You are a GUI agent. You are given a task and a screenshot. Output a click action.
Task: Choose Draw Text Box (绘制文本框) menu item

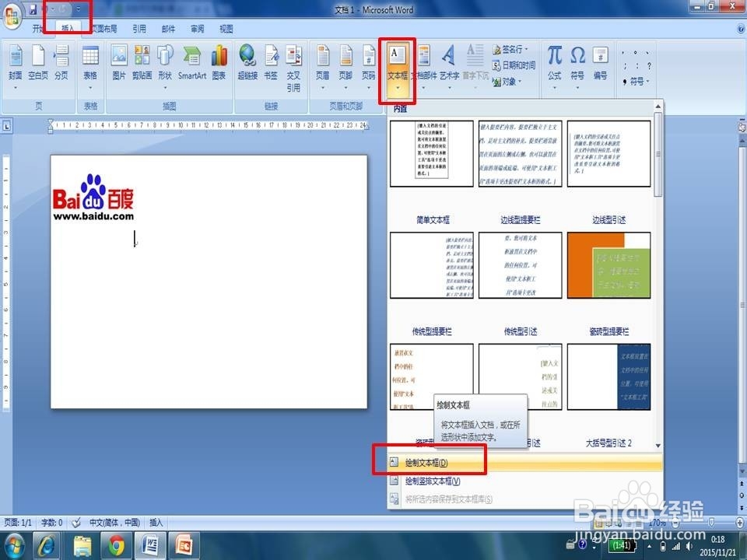[x=524, y=462]
